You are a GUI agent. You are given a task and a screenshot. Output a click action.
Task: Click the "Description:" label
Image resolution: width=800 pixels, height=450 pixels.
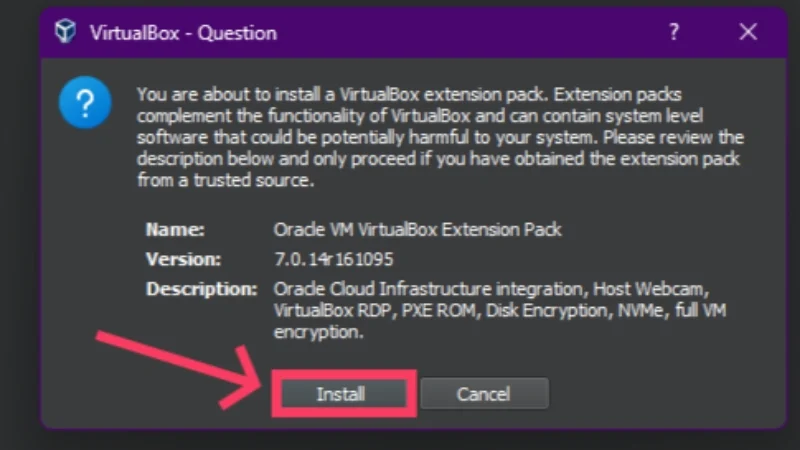click(x=201, y=288)
